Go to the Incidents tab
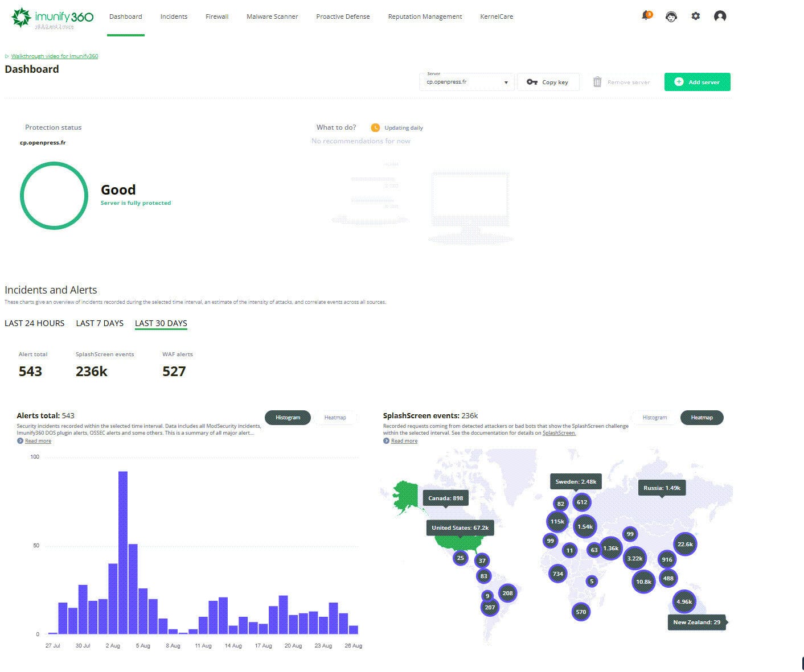804x672 pixels. (174, 17)
